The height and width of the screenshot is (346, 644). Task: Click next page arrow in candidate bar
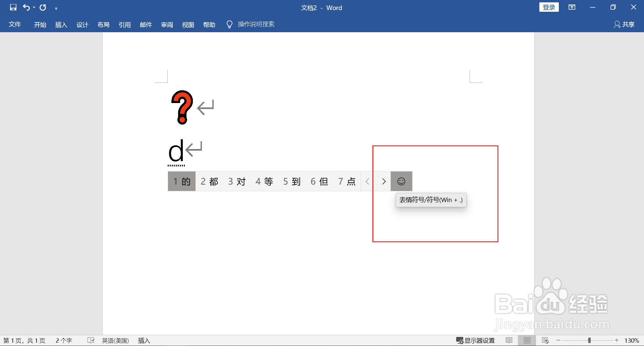point(384,181)
